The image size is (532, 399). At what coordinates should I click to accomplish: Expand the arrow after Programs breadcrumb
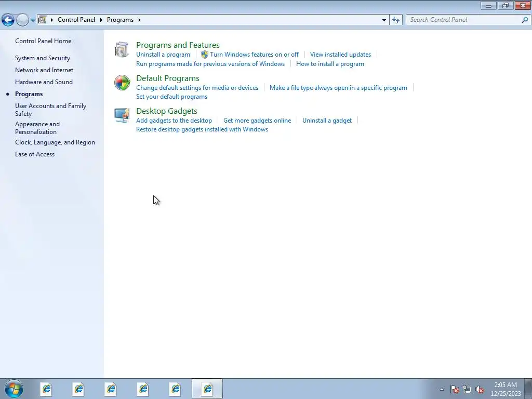click(139, 20)
